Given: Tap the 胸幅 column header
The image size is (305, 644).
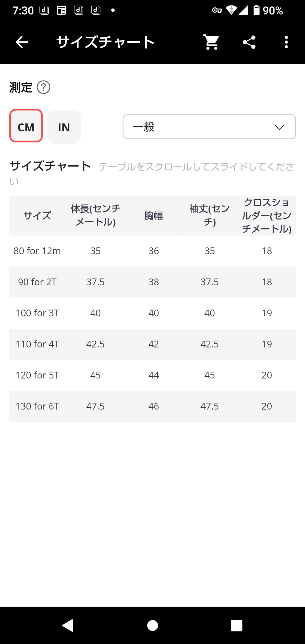Looking at the screenshot, I should [x=153, y=215].
